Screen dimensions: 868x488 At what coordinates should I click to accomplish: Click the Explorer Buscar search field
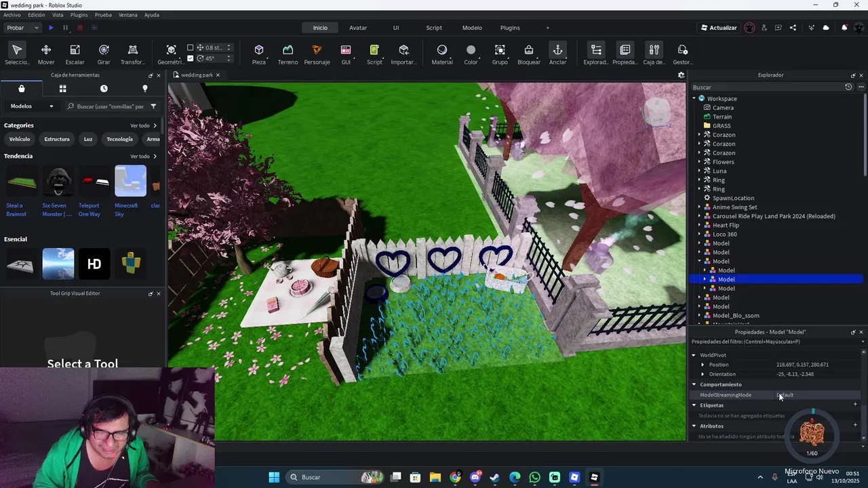coord(766,87)
